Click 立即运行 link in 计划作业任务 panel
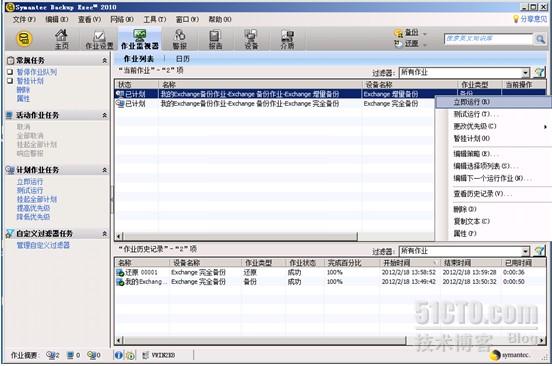 30,182
